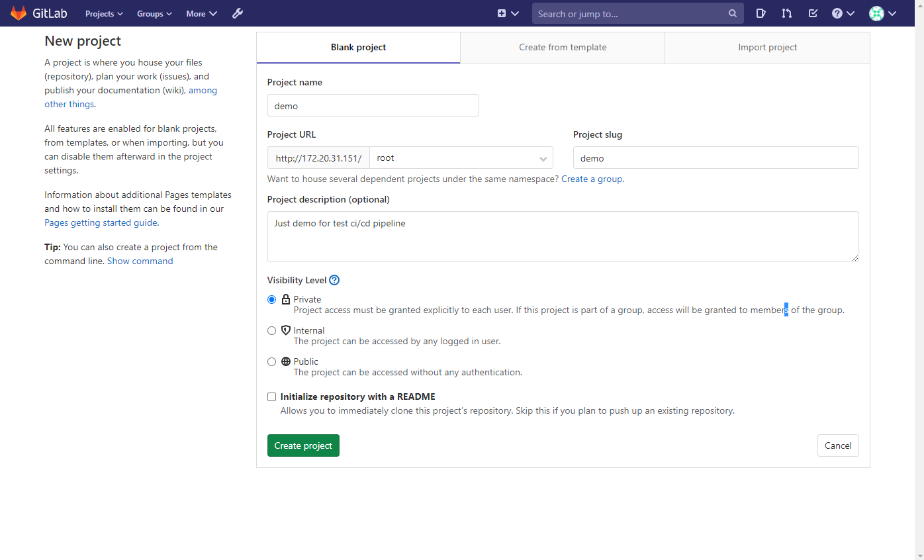Switch to the Import project tab

pos(767,47)
